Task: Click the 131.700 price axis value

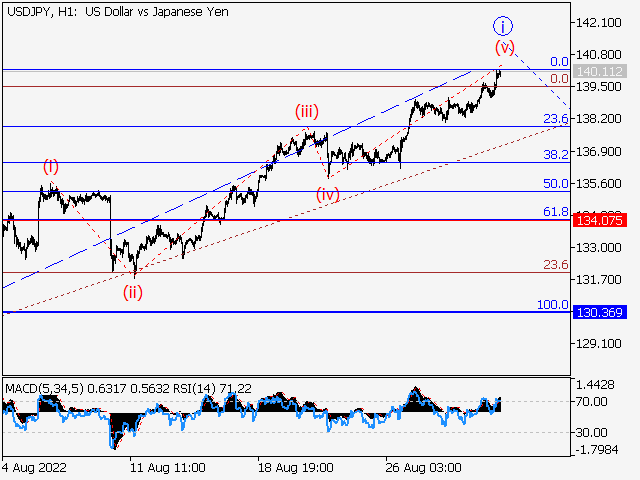Action: 598,280
